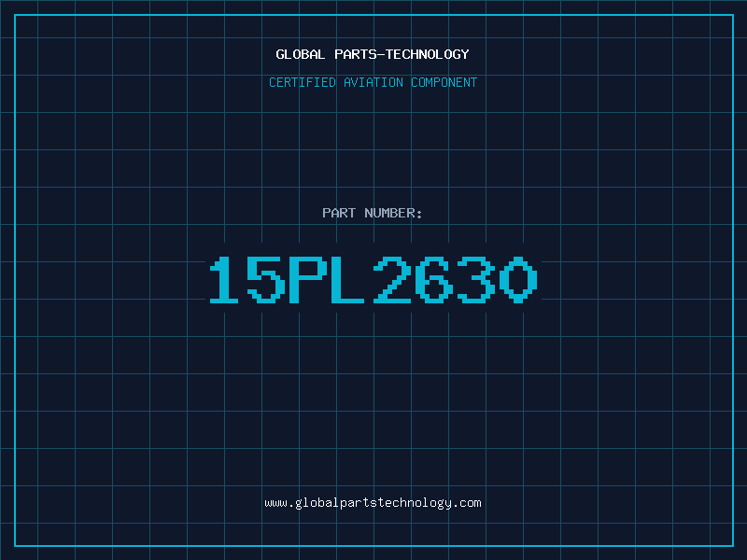Viewport: 747px width, 560px height.
Task: Open the www.globalpartstechnology.com link
Action: click(x=373, y=503)
